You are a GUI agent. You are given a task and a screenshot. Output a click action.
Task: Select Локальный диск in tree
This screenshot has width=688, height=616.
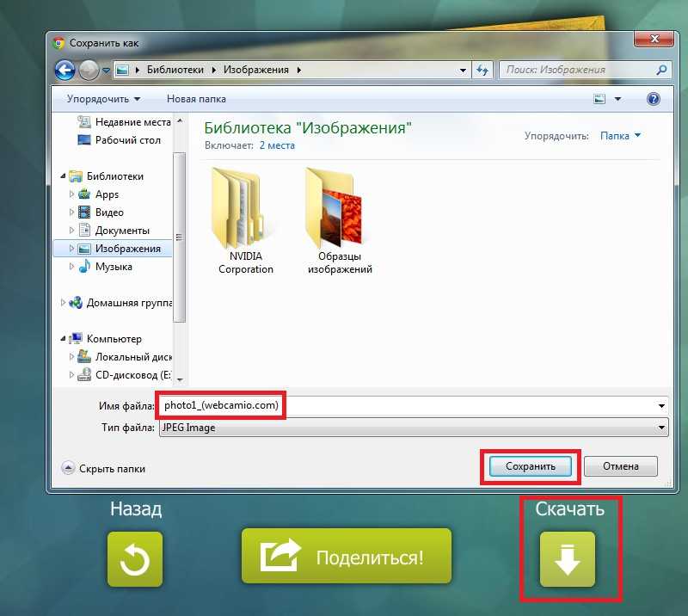pos(133,357)
